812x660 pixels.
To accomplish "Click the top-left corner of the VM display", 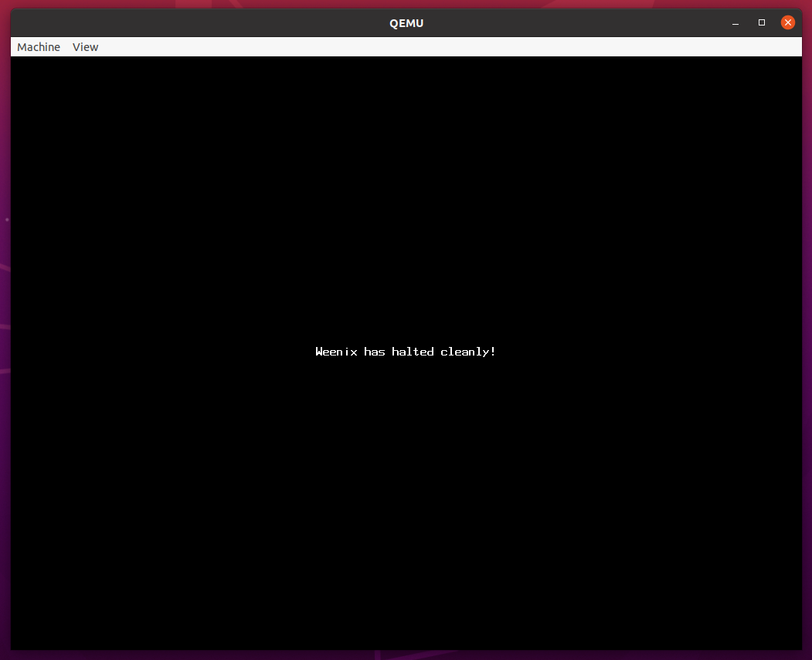I will [x=15, y=61].
